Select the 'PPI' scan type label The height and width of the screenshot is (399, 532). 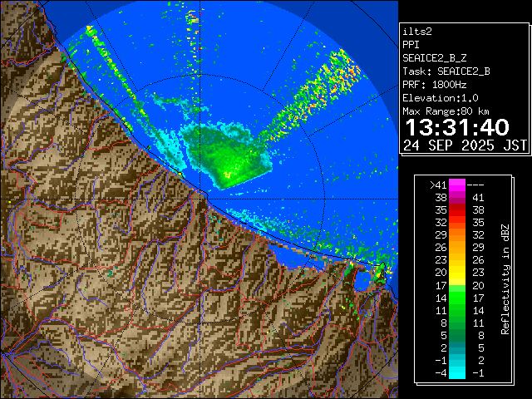[411, 44]
